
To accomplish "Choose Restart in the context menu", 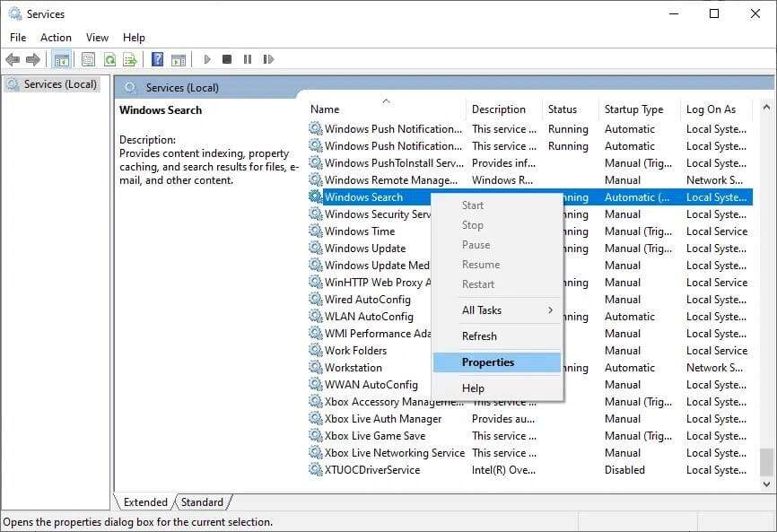I will coord(497,284).
